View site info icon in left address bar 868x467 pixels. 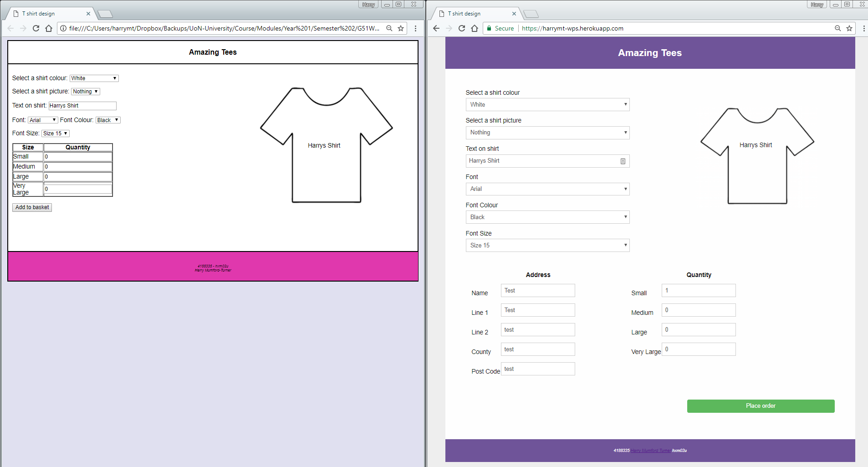point(63,28)
